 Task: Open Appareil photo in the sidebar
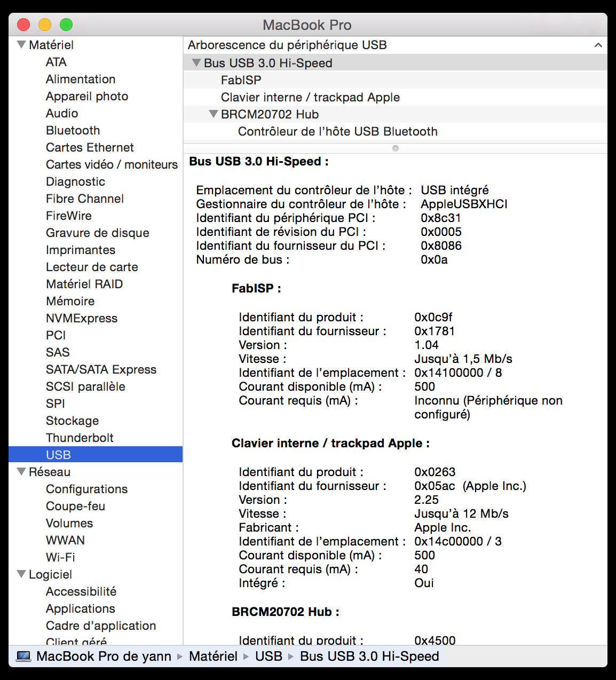tap(87, 96)
